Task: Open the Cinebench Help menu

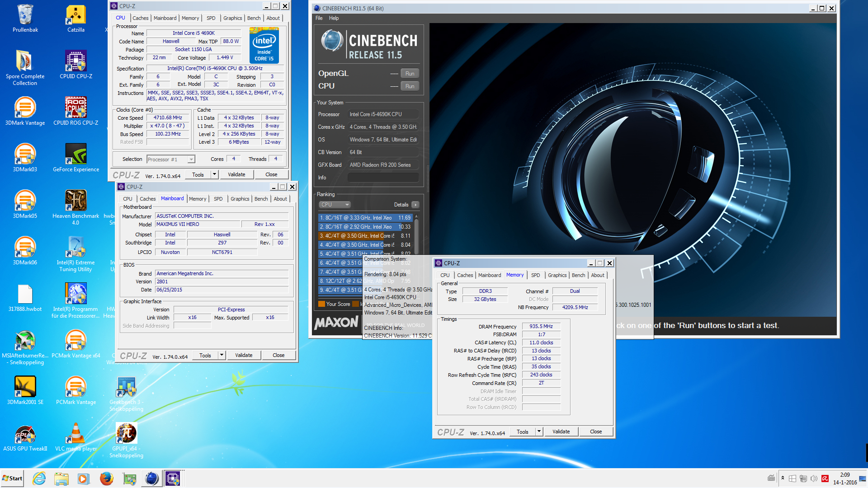Action: pyautogui.click(x=334, y=18)
